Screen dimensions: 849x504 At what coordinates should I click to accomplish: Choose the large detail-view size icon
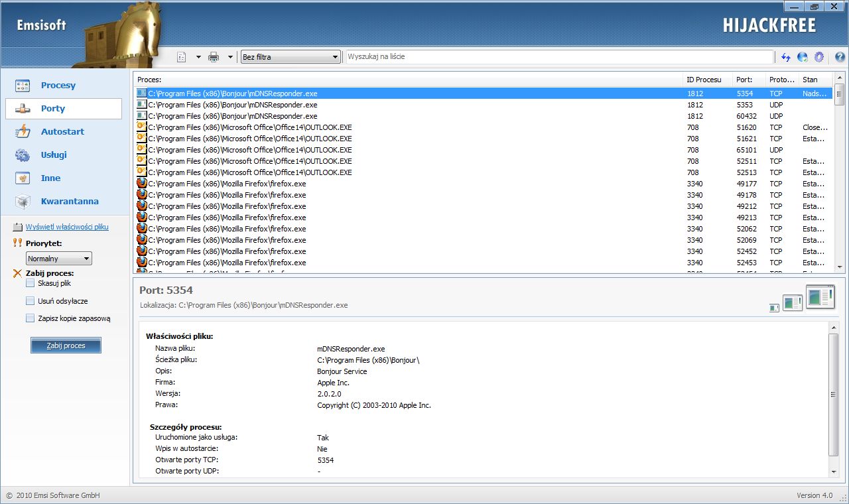pos(820,297)
